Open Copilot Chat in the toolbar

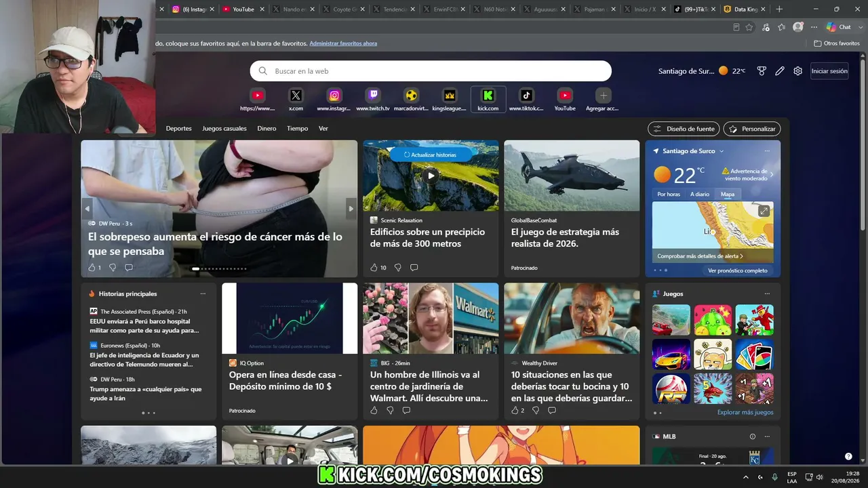[x=839, y=27]
